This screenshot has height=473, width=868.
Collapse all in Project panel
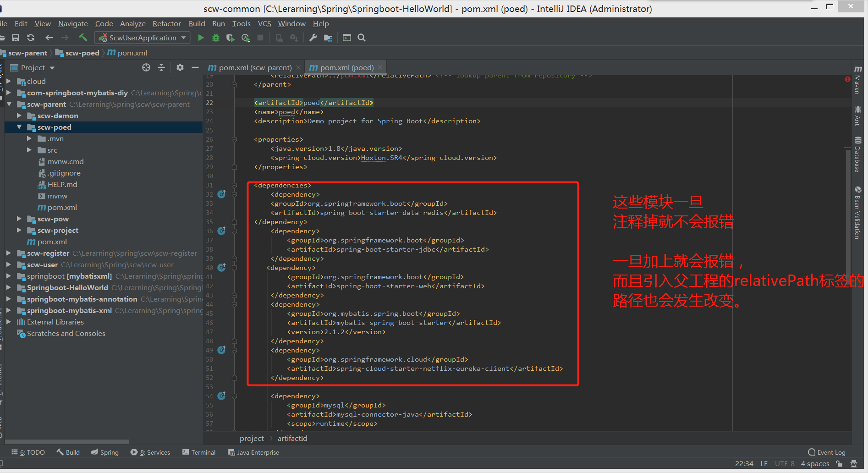(161, 67)
